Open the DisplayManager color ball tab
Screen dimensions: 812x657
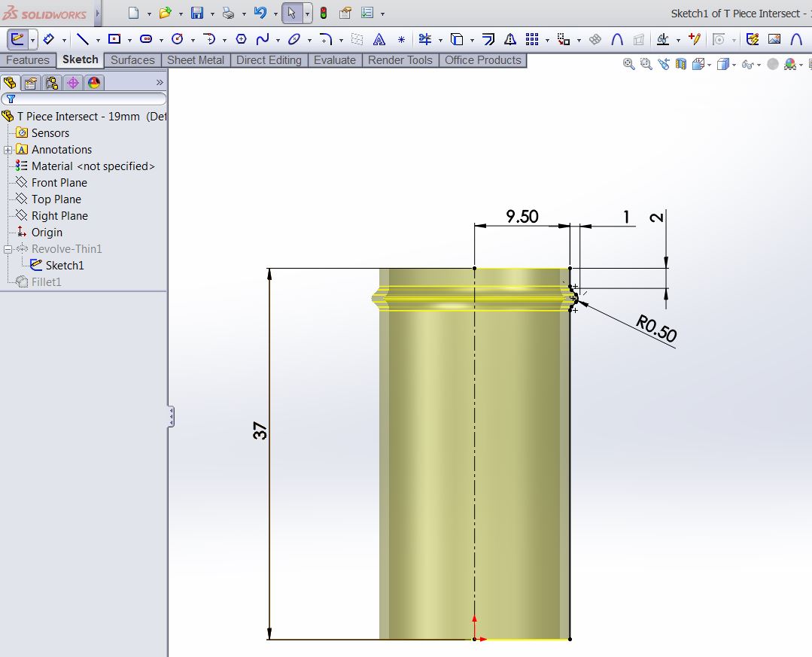point(94,83)
